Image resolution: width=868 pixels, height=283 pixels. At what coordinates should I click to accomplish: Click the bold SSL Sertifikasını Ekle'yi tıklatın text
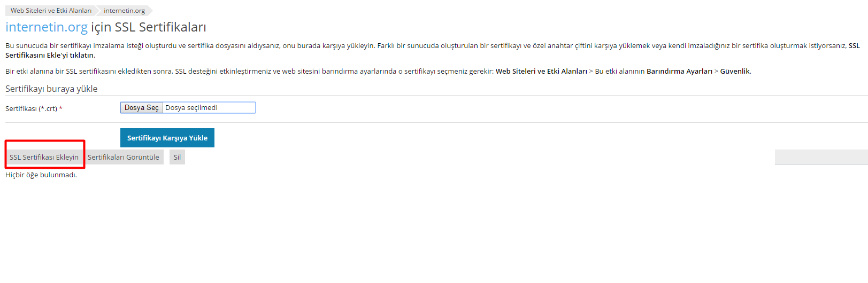(50, 55)
